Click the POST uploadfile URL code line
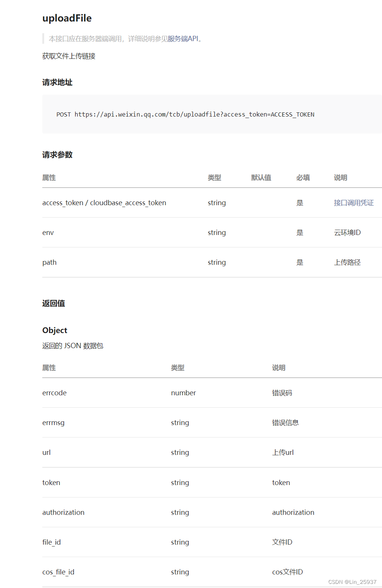This screenshot has width=382, height=588. 185,114
